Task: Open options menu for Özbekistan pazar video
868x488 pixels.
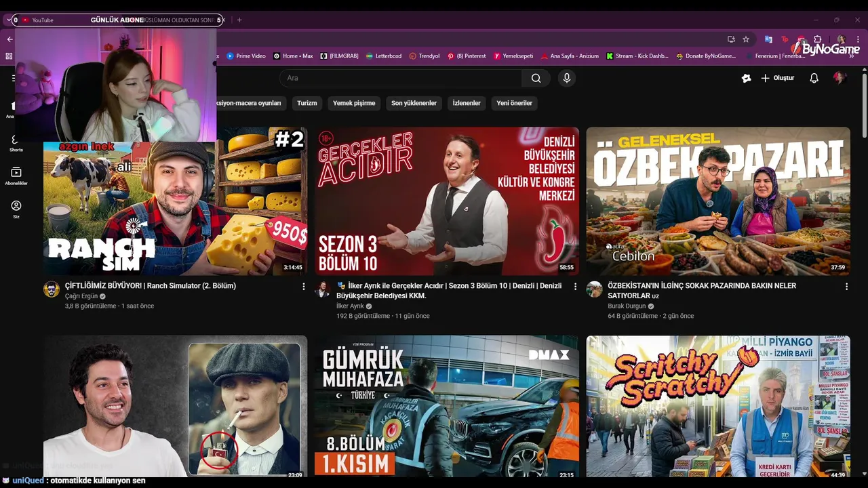Action: click(x=846, y=287)
